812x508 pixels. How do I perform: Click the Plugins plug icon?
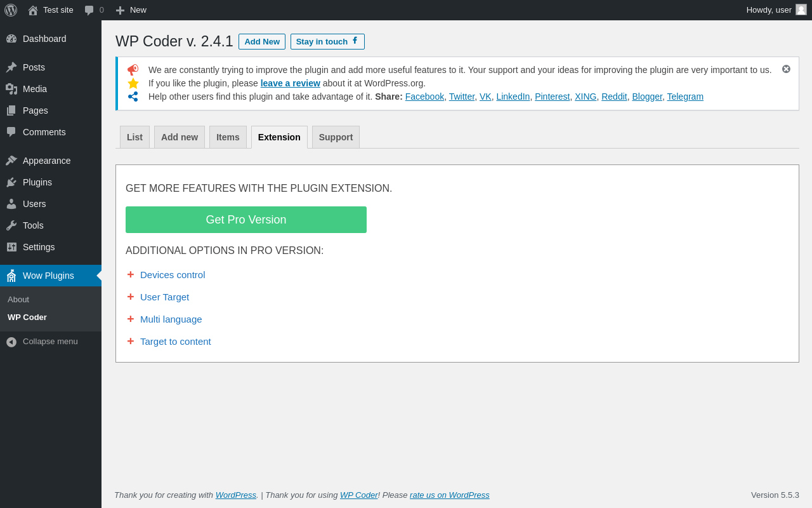coord(11,182)
